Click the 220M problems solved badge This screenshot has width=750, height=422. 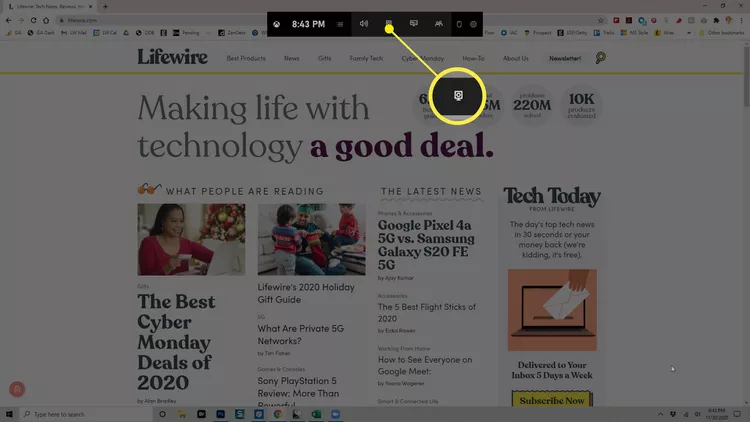532,105
